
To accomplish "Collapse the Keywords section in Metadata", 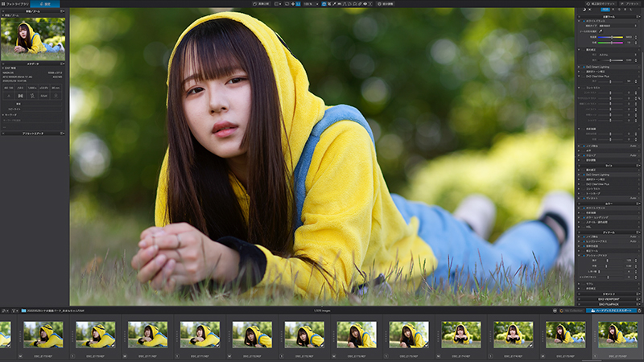I will [x=3, y=115].
